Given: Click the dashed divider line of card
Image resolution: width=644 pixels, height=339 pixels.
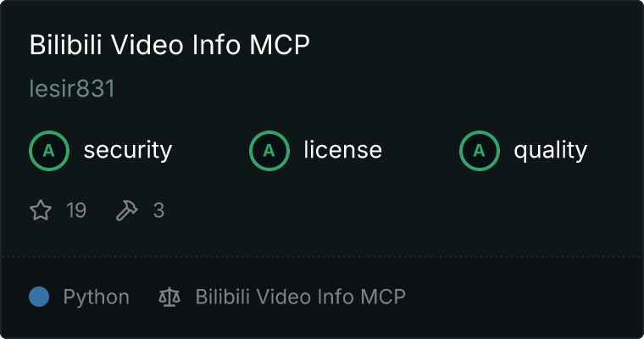Looking at the screenshot, I should (322, 257).
